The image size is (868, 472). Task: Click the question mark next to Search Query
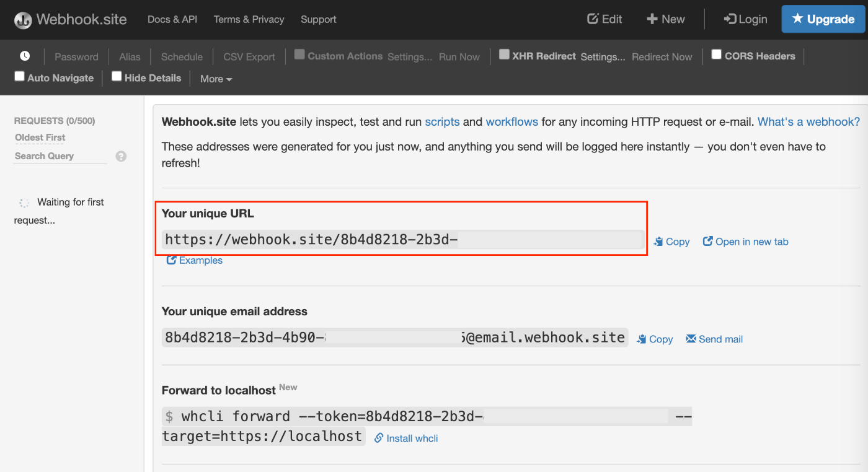[120, 156]
